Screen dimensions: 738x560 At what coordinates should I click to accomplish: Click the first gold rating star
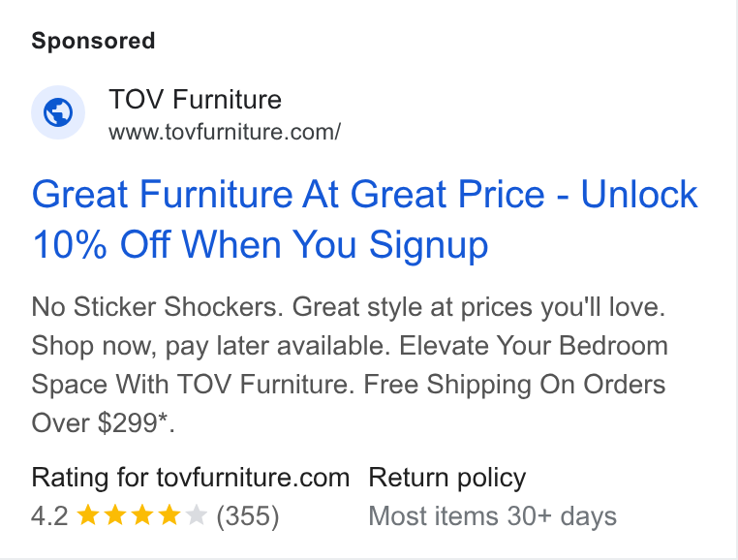[x=87, y=515]
